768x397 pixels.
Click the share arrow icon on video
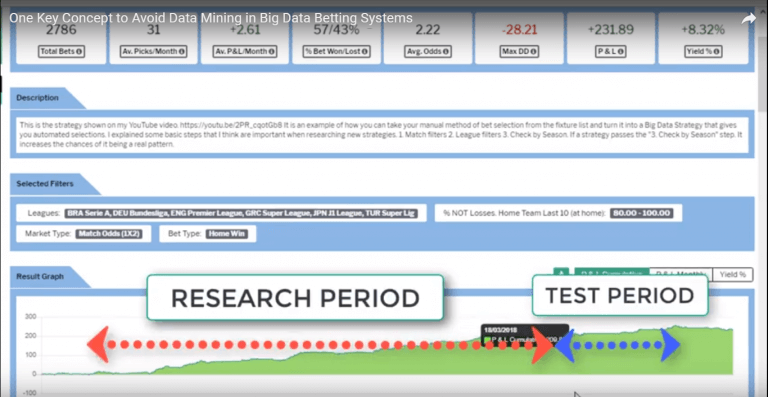pos(748,19)
